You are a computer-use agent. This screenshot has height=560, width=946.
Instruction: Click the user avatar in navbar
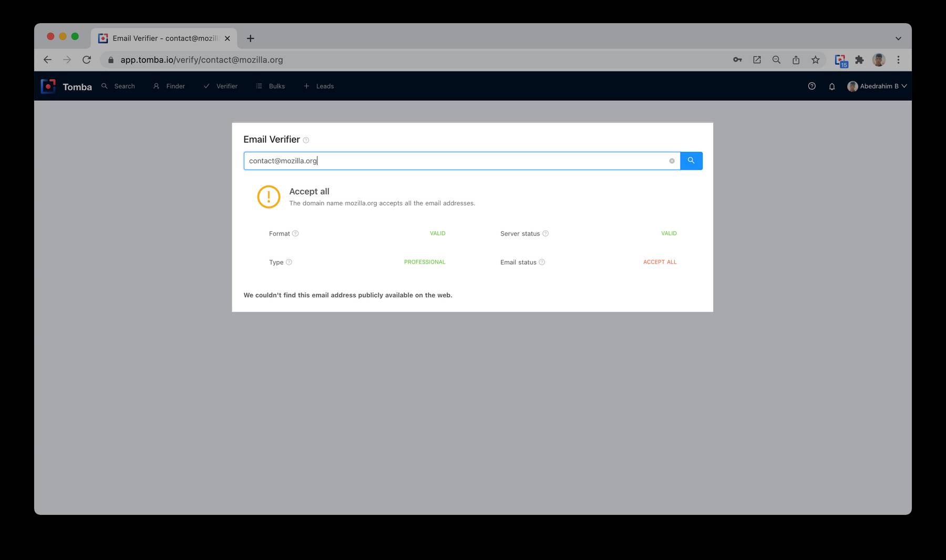852,86
